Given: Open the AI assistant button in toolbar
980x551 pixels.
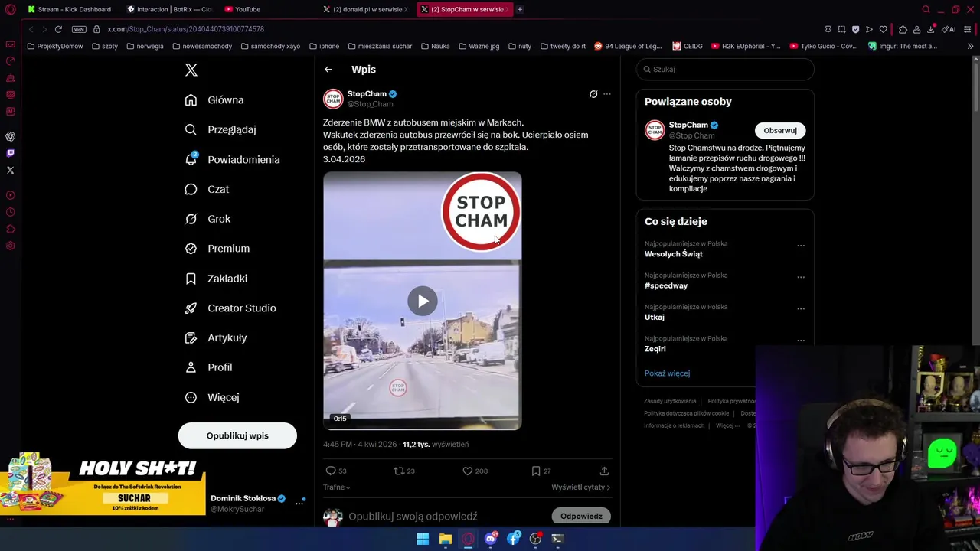Looking at the screenshot, I should (x=949, y=29).
